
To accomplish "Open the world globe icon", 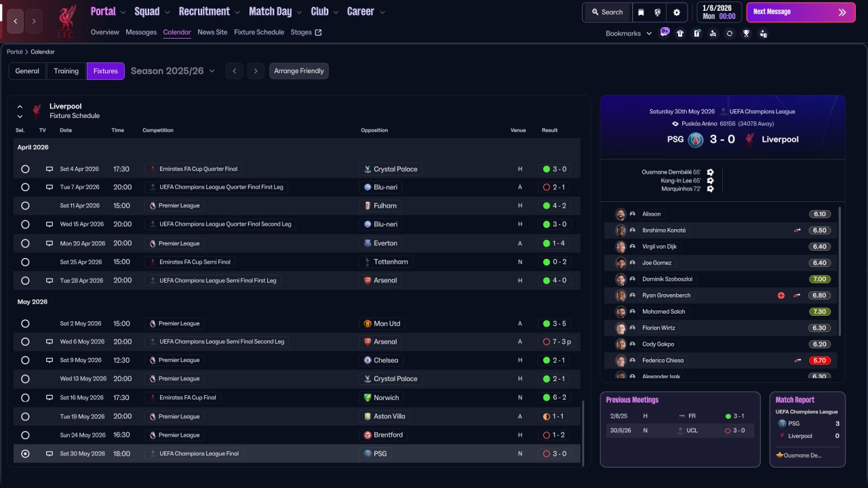I will pos(658,12).
